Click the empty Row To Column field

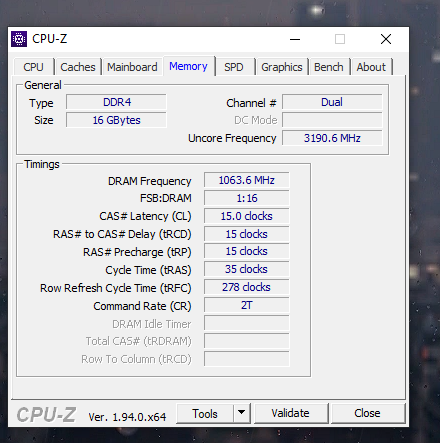point(247,359)
